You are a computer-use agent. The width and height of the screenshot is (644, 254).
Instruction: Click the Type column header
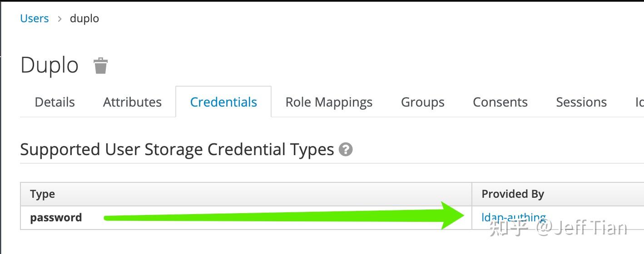(42, 194)
